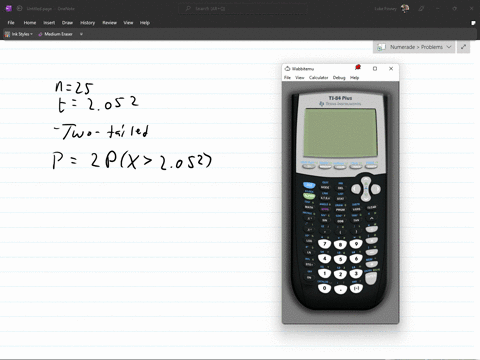The height and width of the screenshot is (360, 480).
Task: Click the LN key on the calculator
Action: pos(309,252)
